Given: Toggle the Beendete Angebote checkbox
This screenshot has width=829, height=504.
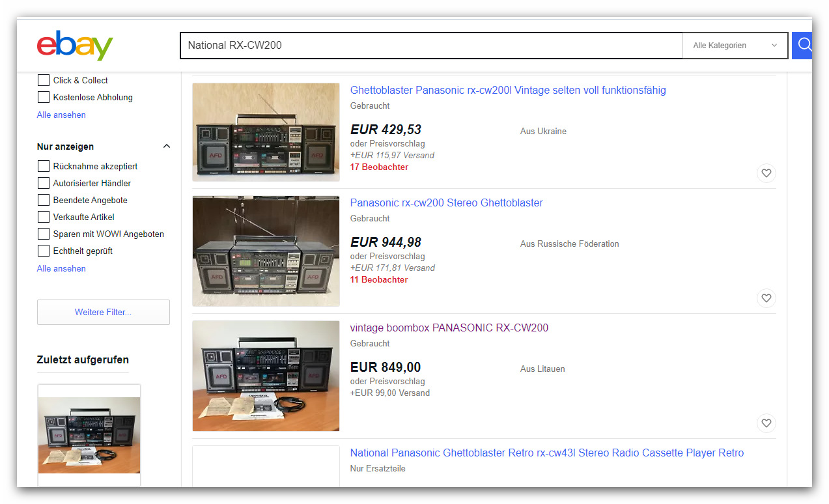Looking at the screenshot, I should (44, 200).
